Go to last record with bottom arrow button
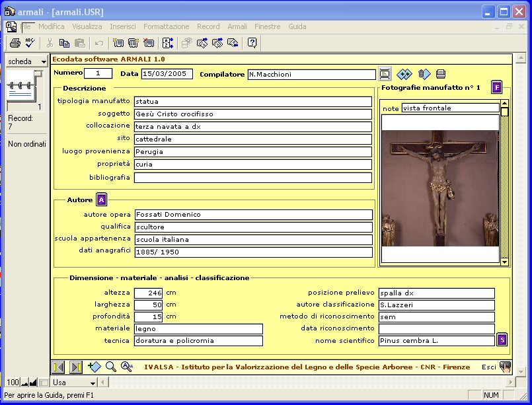The height and width of the screenshot is (405, 532). coord(76,367)
